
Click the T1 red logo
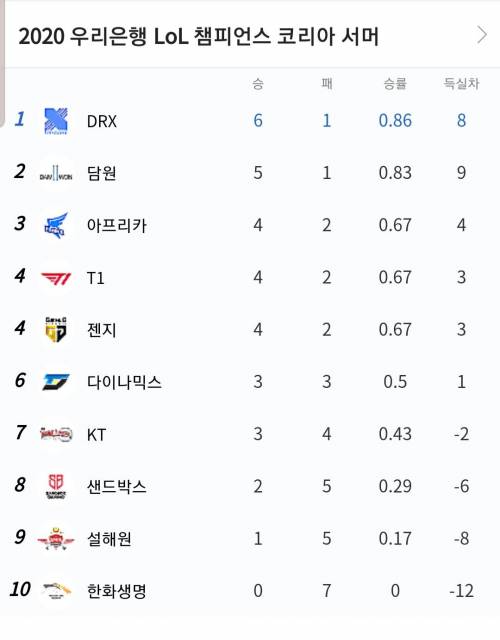click(x=56, y=278)
